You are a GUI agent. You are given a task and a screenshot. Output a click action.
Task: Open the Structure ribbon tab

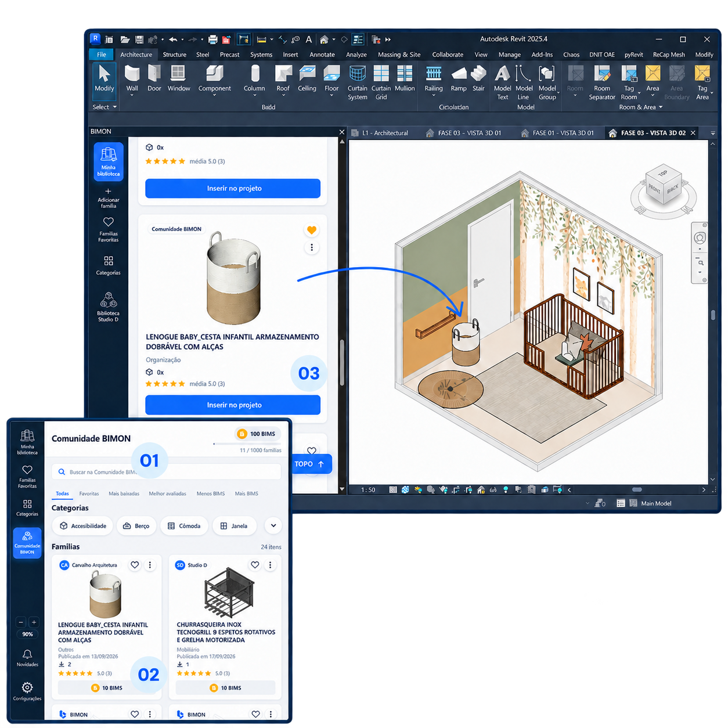[x=175, y=55]
